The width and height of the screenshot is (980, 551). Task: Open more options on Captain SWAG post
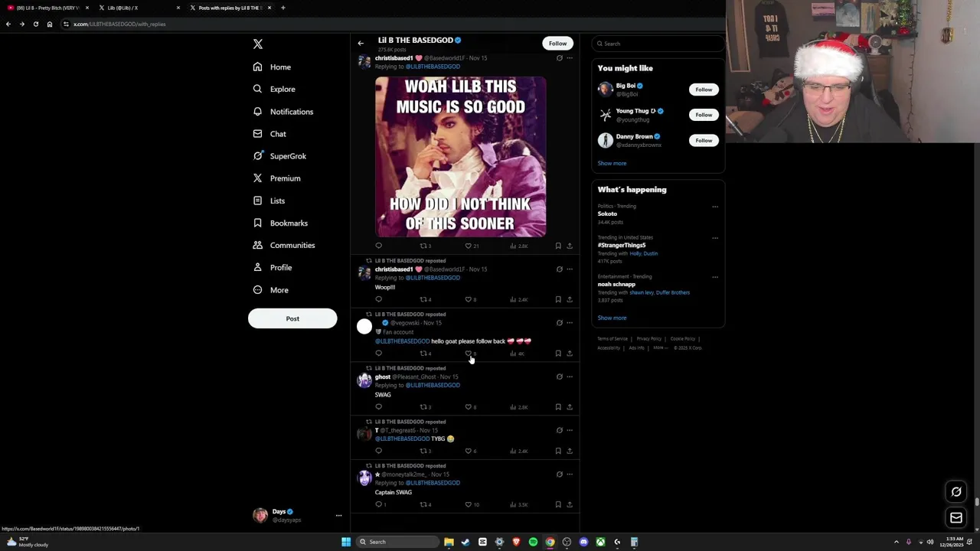569,474
